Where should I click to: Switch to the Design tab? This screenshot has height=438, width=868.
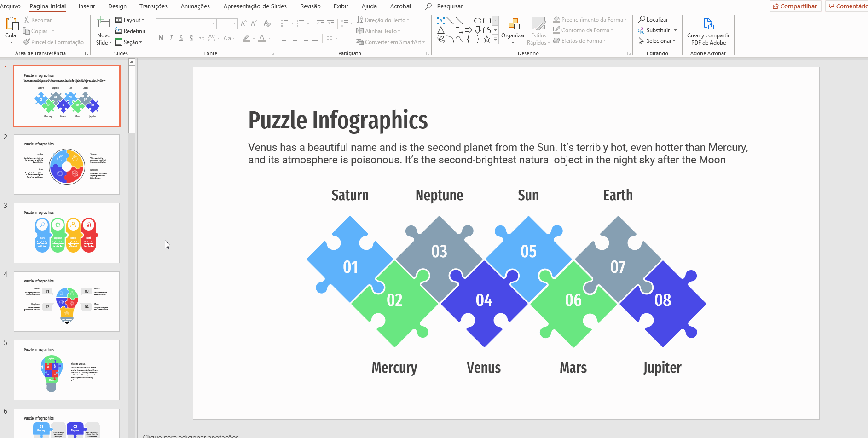click(117, 6)
